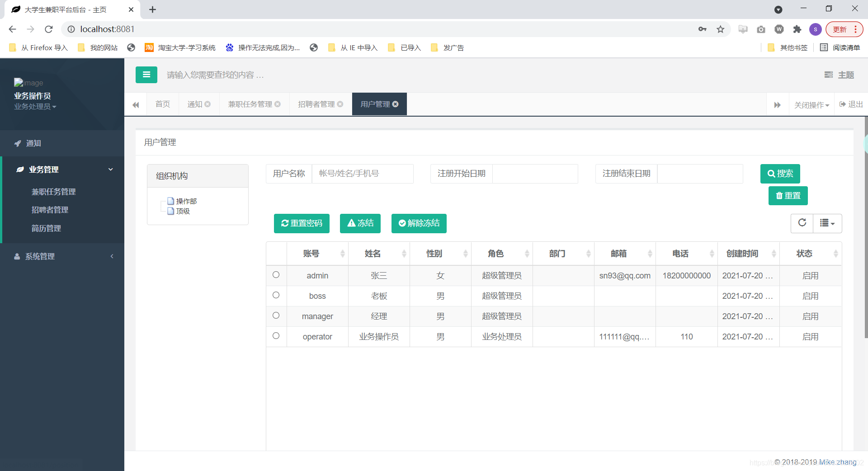Select the boss row radio button
Viewport: 868px width, 471px height.
[x=276, y=295]
